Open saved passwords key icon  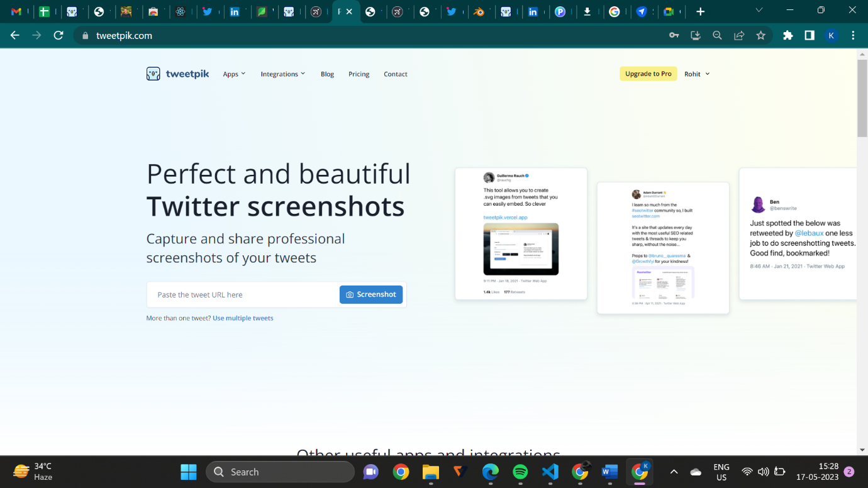click(674, 36)
